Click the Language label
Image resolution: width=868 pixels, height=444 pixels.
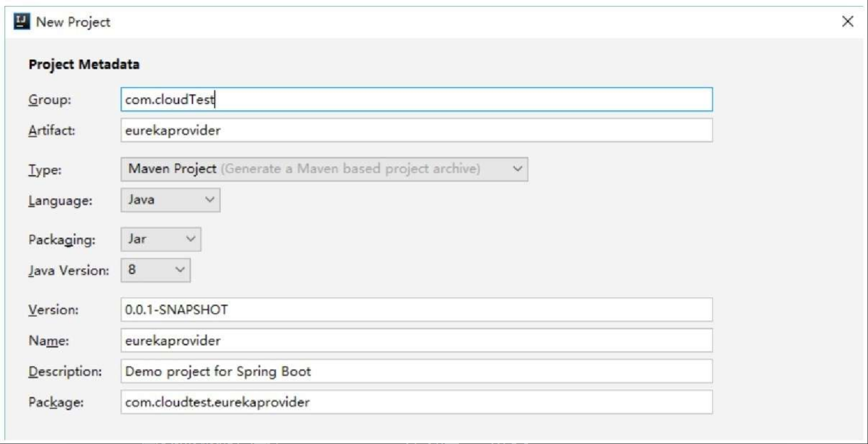[60, 201]
